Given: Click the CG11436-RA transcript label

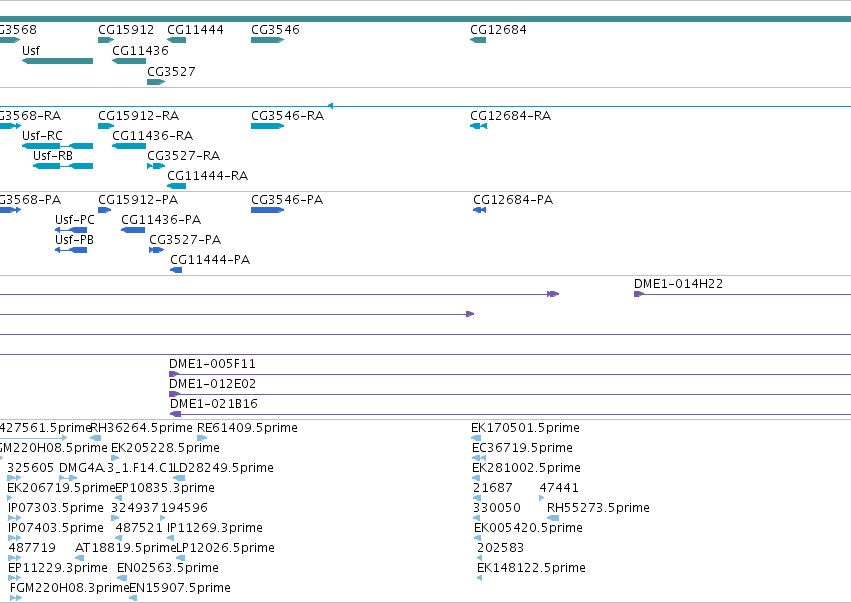Looking at the screenshot, I should (153, 136).
